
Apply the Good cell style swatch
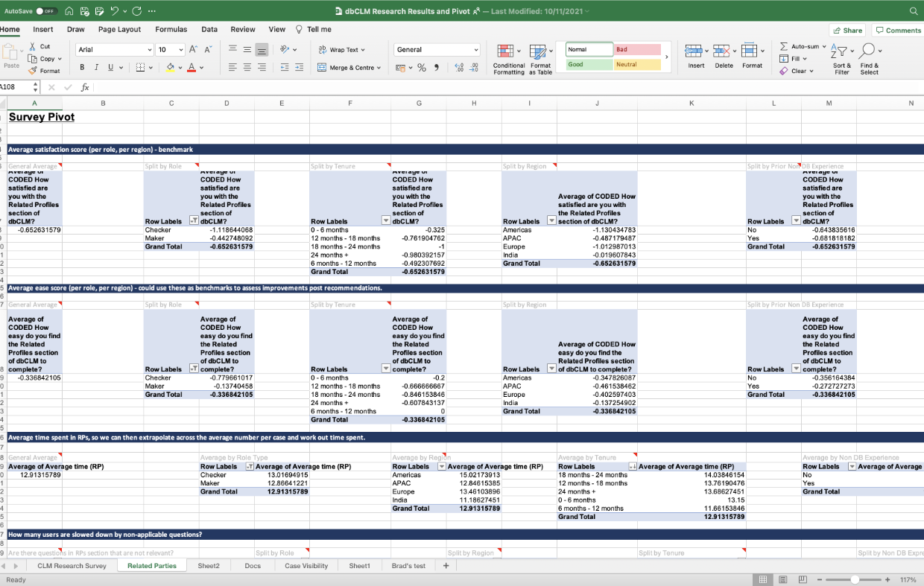588,65
